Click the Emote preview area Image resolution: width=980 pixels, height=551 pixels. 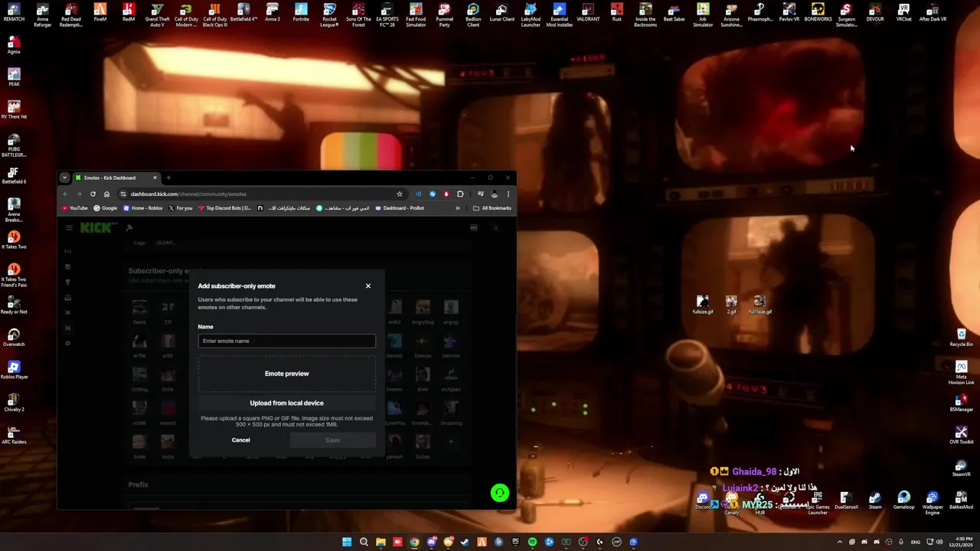coord(286,373)
